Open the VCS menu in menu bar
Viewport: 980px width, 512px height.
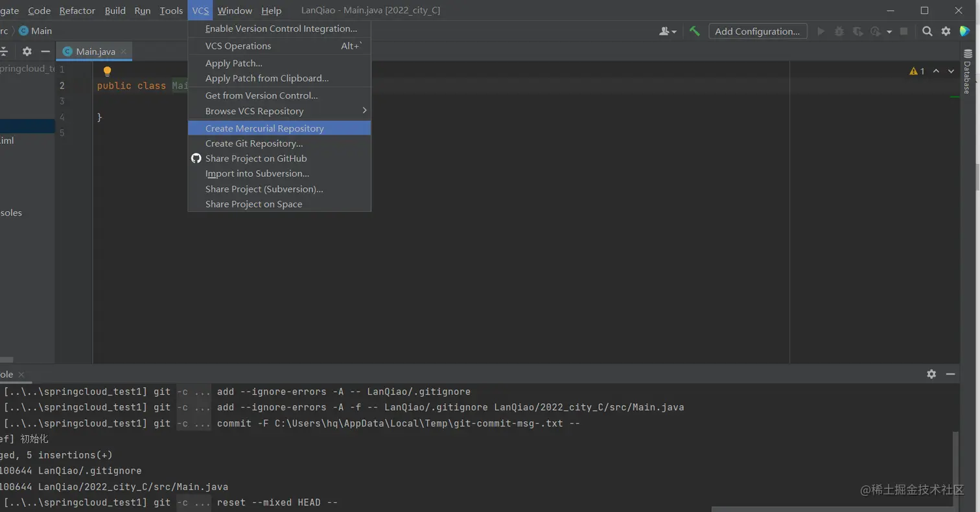[x=200, y=10]
